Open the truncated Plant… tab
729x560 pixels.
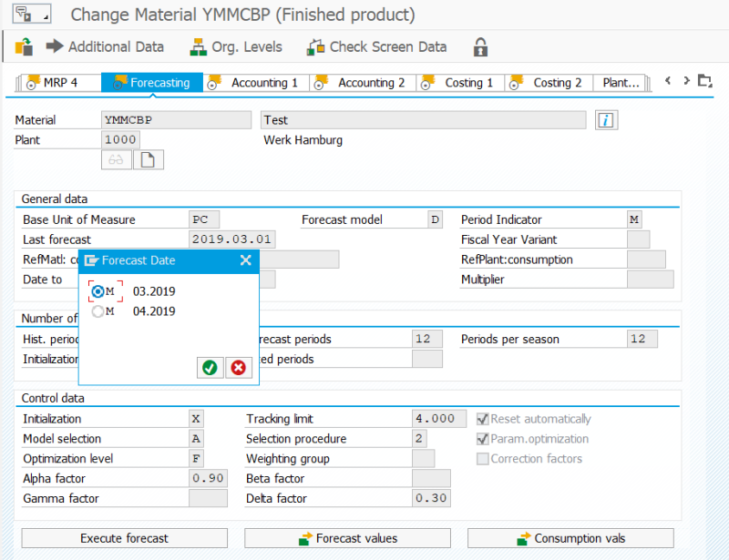point(621,83)
